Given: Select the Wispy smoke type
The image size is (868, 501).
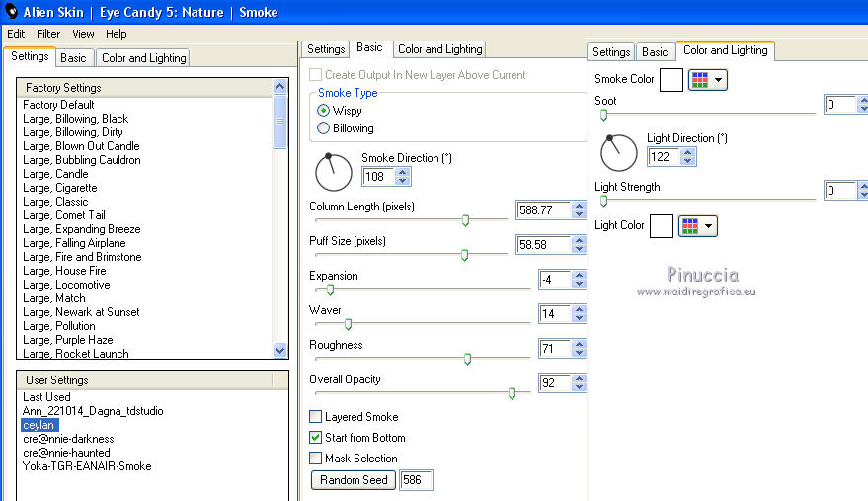Looking at the screenshot, I should click(323, 111).
